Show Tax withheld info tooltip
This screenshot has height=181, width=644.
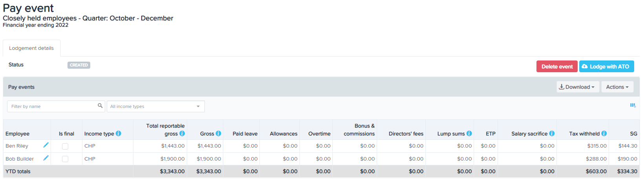tap(604, 133)
